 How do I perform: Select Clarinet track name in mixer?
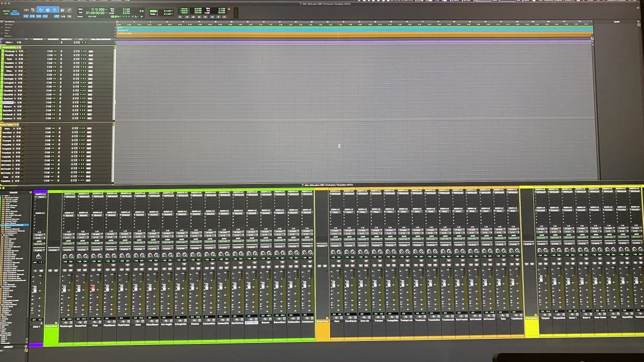195,324
